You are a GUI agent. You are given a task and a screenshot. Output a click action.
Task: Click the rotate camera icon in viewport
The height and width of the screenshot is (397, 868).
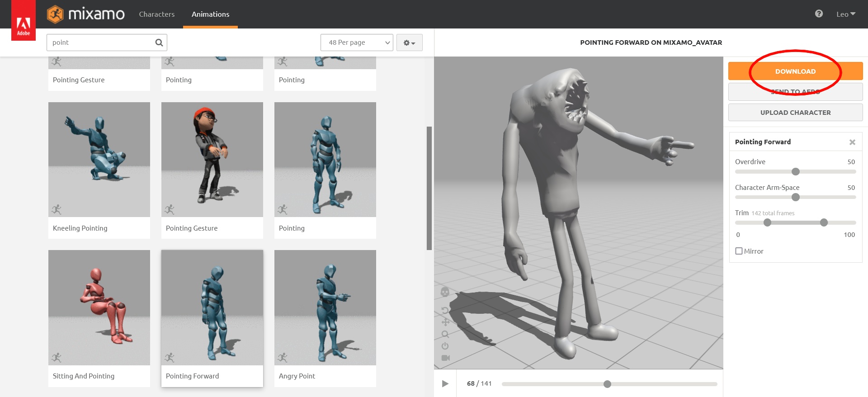pos(445,310)
